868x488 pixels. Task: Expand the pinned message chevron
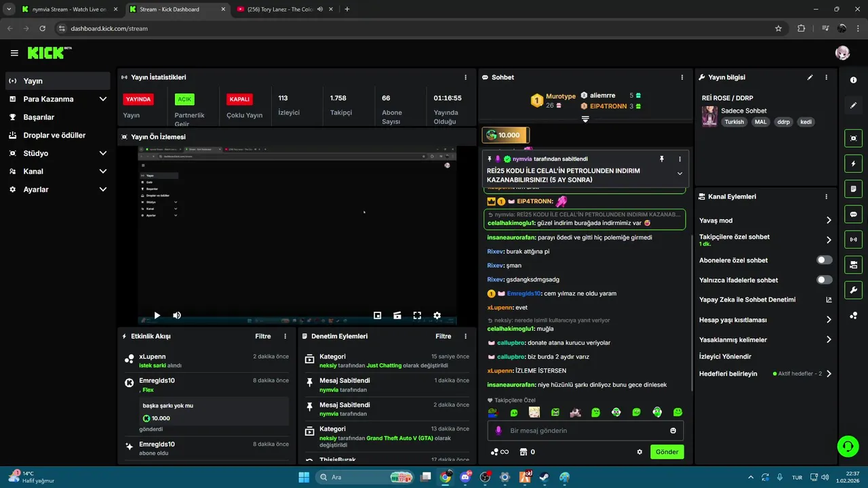[679, 174]
